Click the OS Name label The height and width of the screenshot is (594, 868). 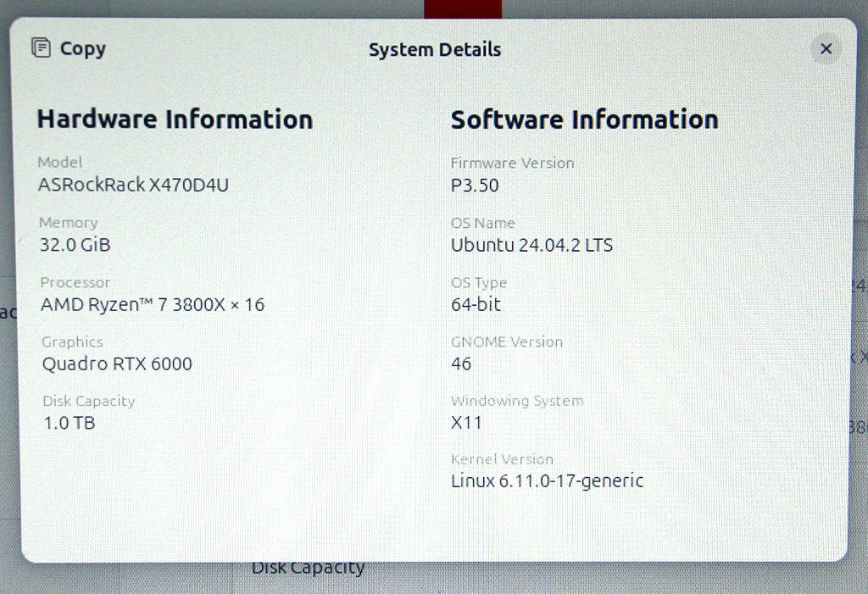(482, 223)
